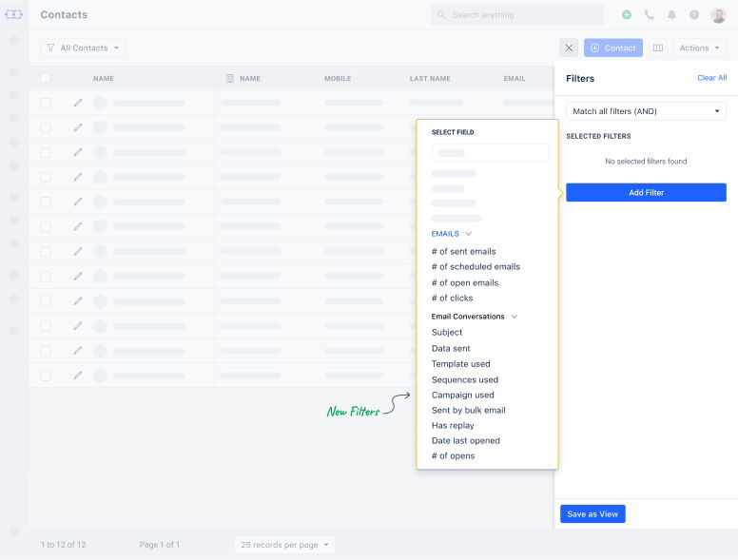738x560 pixels.
Task: Click the help question mark icon
Action: point(694,15)
